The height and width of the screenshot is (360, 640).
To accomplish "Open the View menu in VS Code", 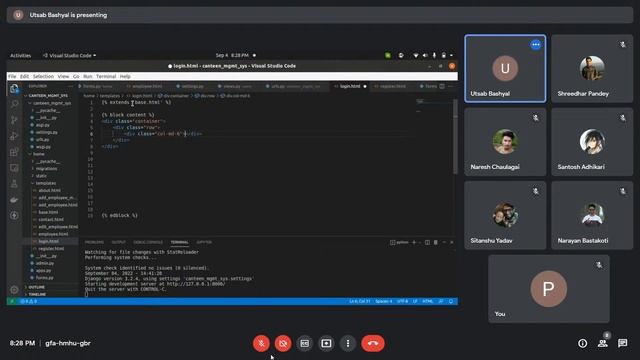I will pos(63,76).
